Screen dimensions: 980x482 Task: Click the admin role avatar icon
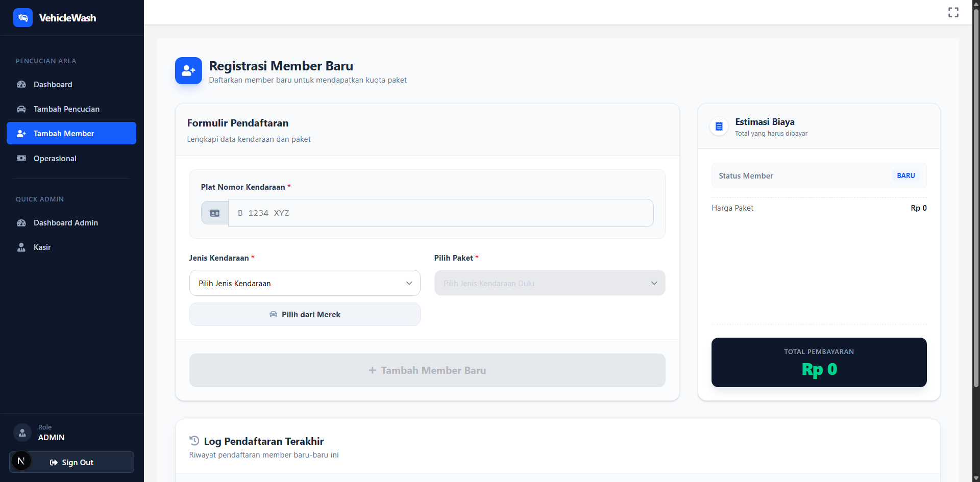22,433
